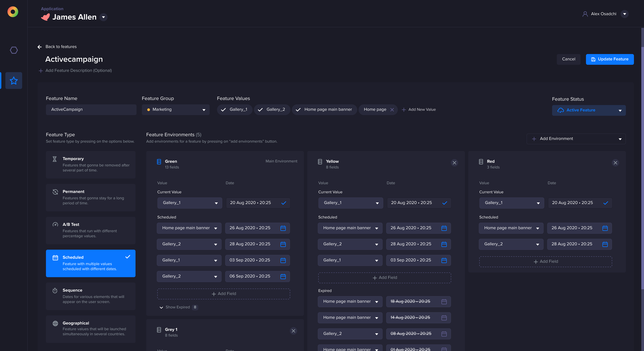The image size is (644, 351).
Task: Remove the Home page value chip
Action: click(392, 110)
